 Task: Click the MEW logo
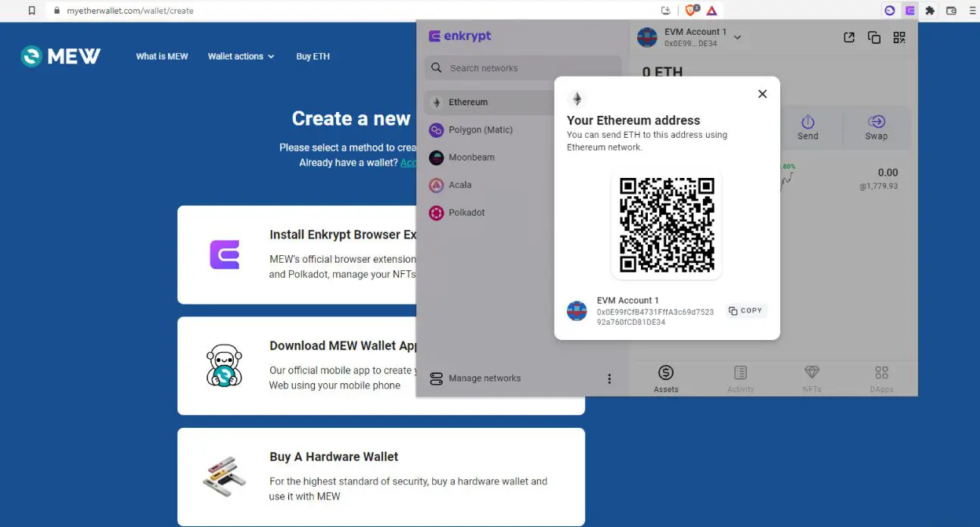tap(61, 56)
